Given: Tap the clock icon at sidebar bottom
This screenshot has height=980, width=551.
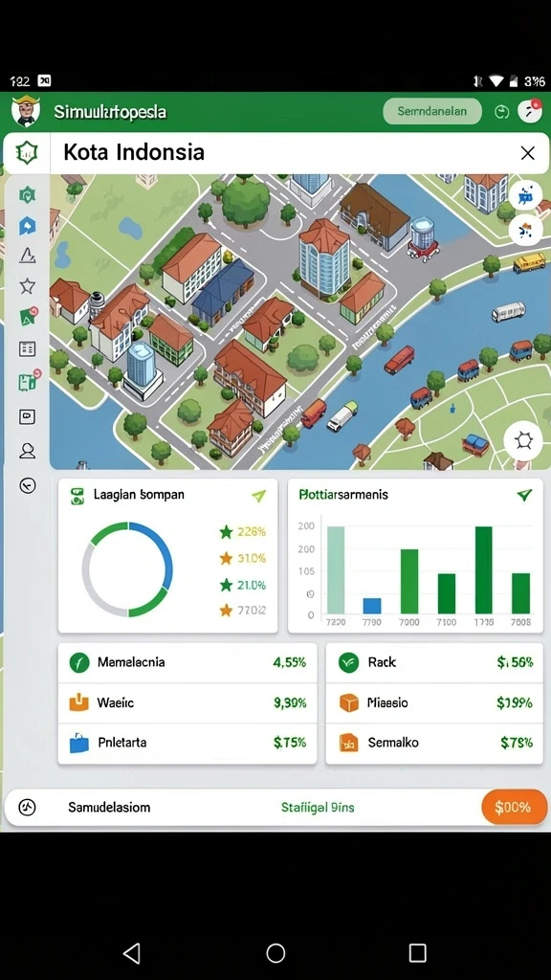Looking at the screenshot, I should point(27,485).
